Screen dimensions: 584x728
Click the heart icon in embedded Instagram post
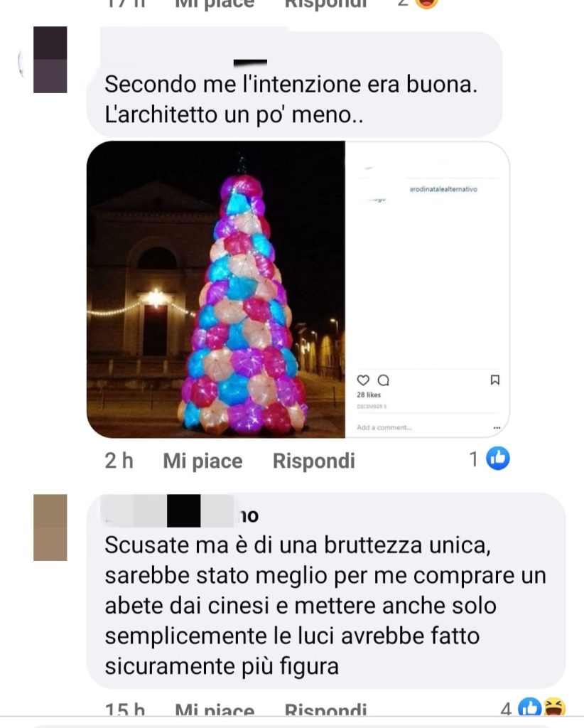click(x=363, y=380)
